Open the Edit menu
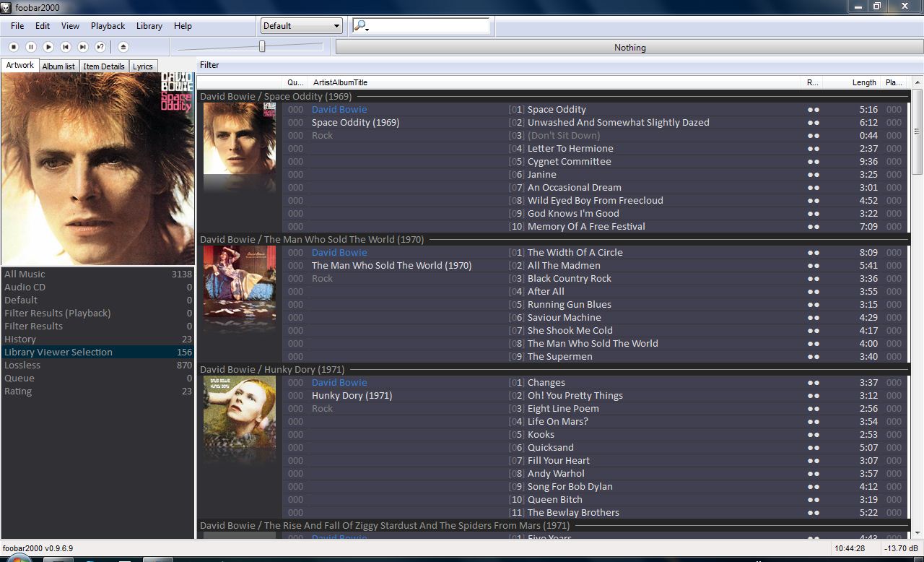 click(43, 26)
